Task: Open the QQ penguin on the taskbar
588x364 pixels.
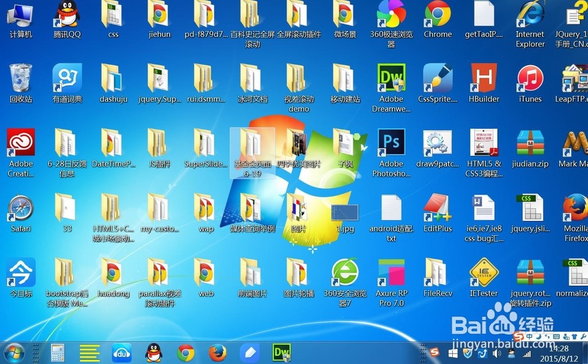Action: pyautogui.click(x=153, y=353)
